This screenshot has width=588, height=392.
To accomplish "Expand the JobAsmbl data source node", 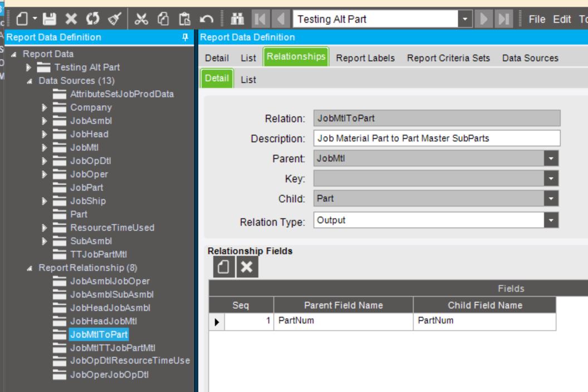I will click(44, 121).
